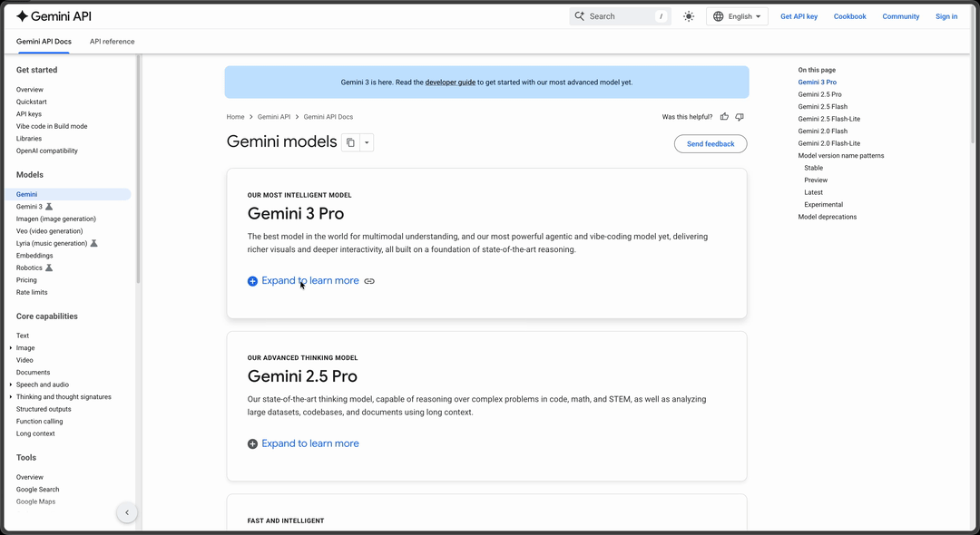This screenshot has height=535, width=980.
Task: Open the dropdown next to the copy icon
Action: [367, 142]
